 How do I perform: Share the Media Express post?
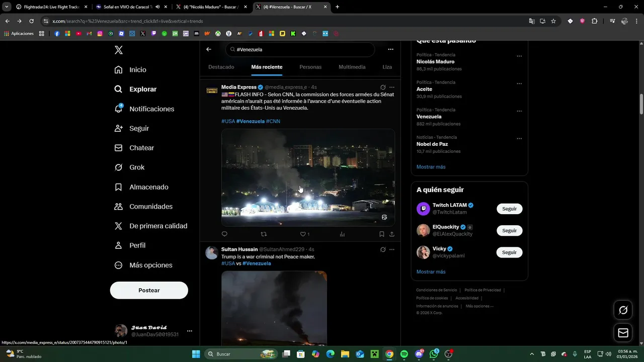392,234
